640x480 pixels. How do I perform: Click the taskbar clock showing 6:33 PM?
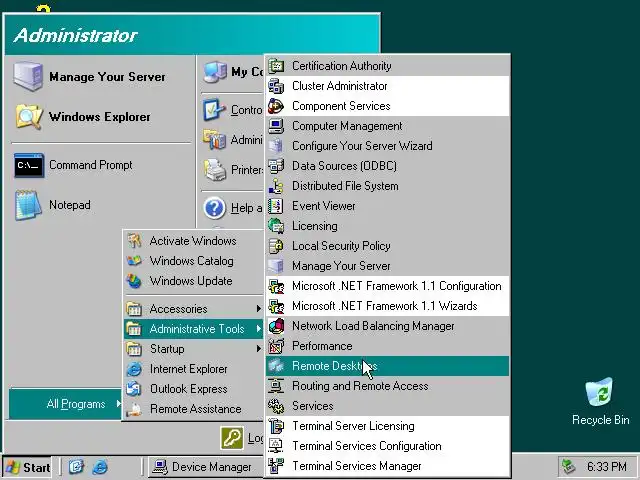(x=607, y=467)
